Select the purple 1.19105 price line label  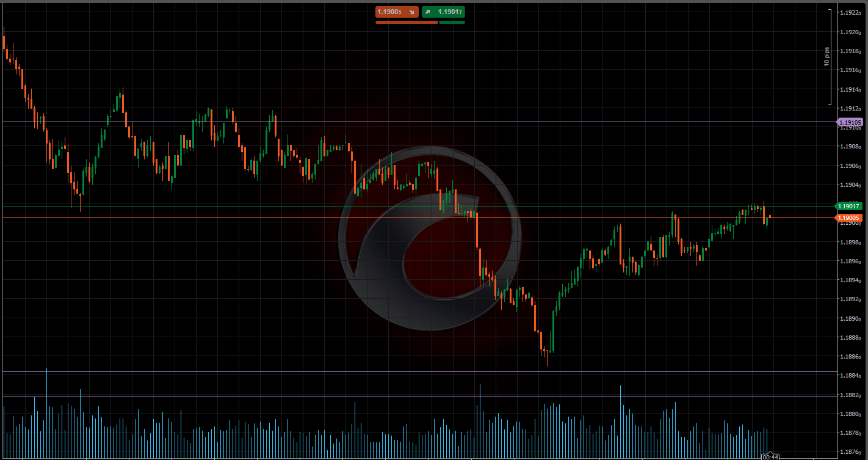point(849,122)
